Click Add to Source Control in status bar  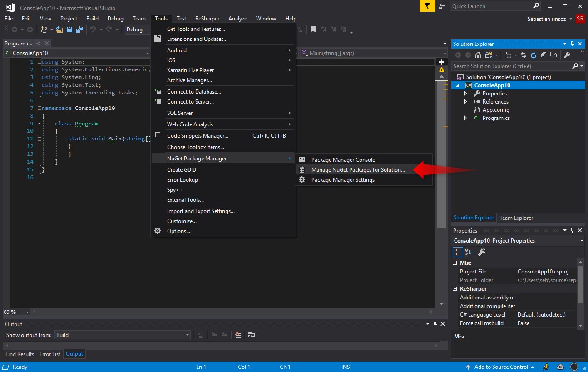click(501, 367)
